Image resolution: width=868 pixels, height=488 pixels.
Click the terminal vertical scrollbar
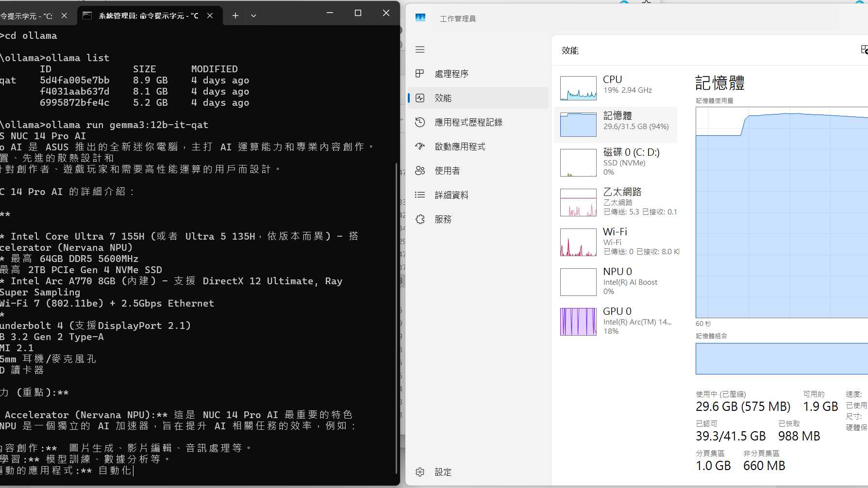coord(396,318)
